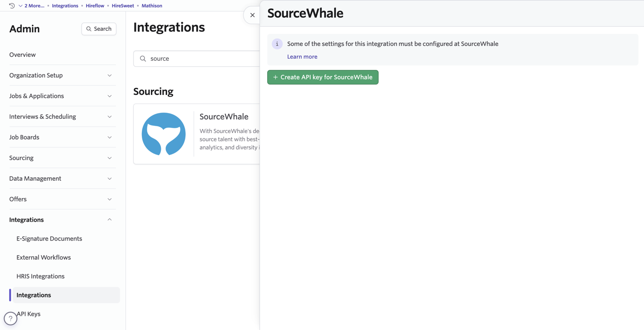
Task: Expand the Organization Setup section
Action: point(62,75)
